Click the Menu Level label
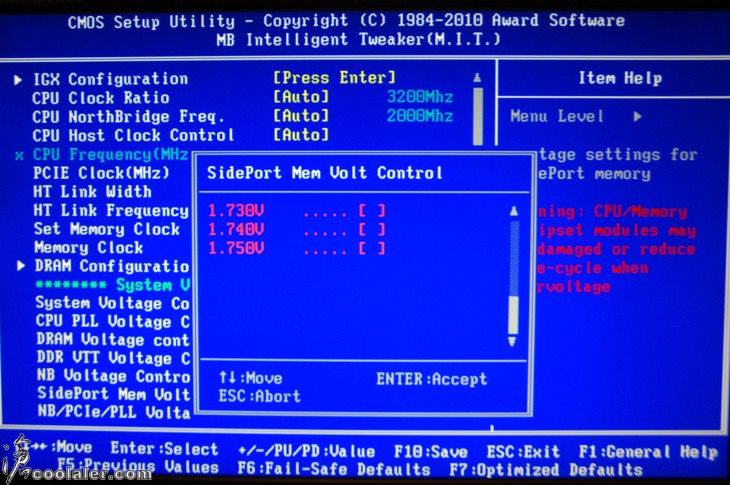The height and width of the screenshot is (485, 730). 557,116
